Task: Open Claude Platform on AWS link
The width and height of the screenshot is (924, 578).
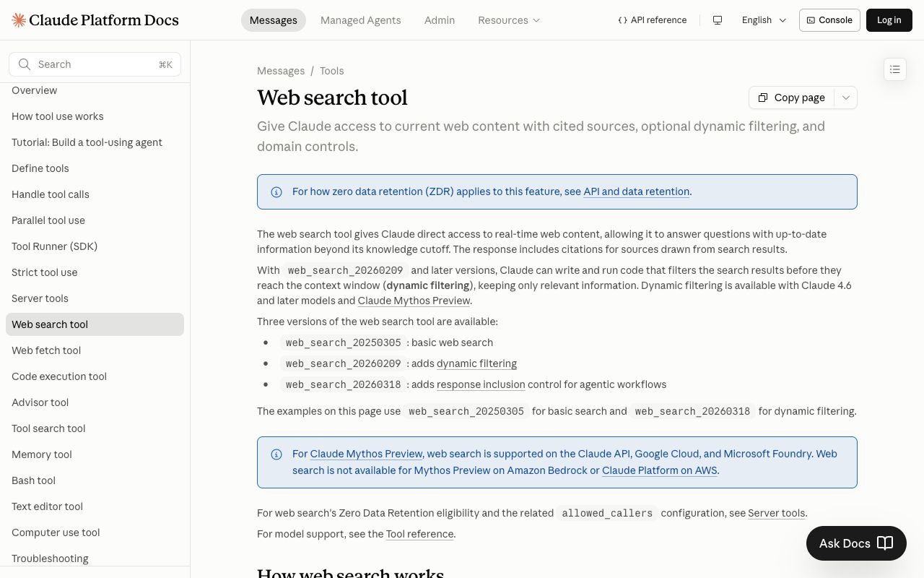Action: point(660,470)
